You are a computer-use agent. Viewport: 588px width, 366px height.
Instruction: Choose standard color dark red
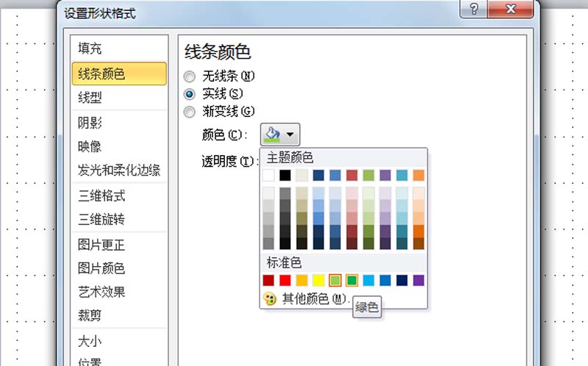[268, 280]
